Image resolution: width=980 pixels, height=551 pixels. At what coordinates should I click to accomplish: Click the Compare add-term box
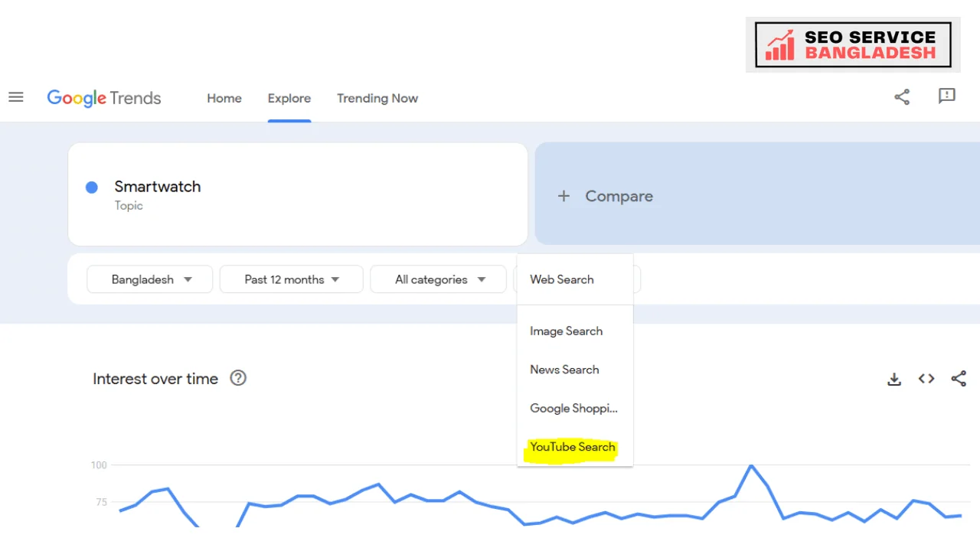point(757,194)
